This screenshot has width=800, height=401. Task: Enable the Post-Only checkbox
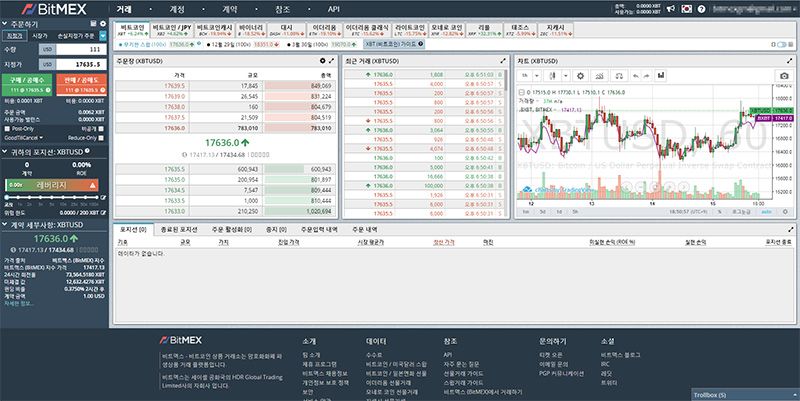point(7,129)
